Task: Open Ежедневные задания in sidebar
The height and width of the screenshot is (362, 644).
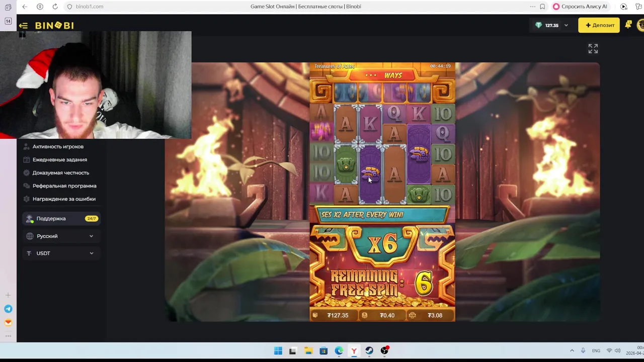Action: click(59, 159)
